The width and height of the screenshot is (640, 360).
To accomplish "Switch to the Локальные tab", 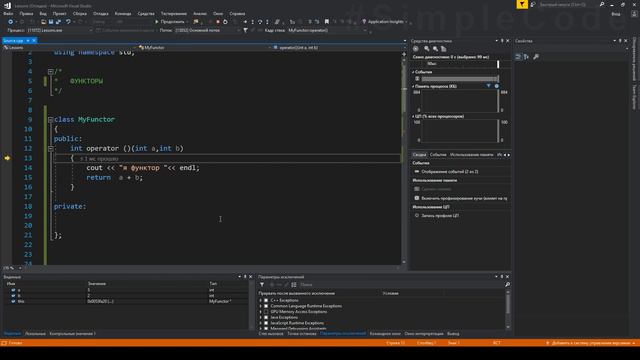I will [x=35, y=334].
